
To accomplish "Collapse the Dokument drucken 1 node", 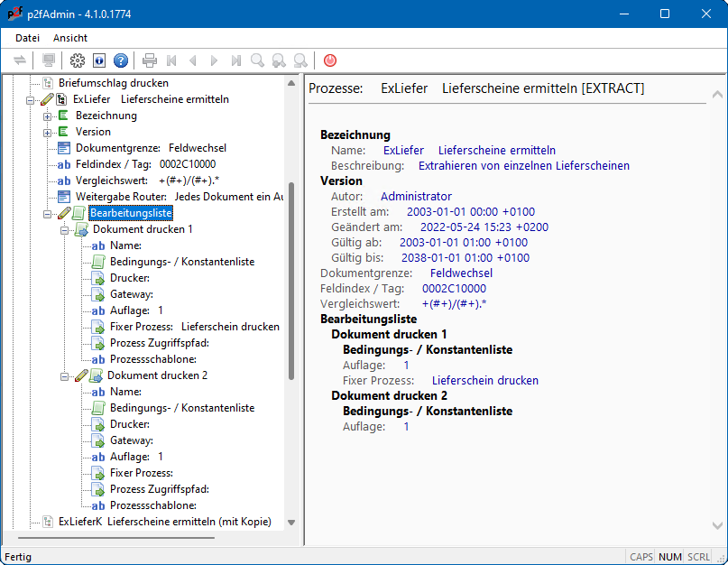I will 64,229.
